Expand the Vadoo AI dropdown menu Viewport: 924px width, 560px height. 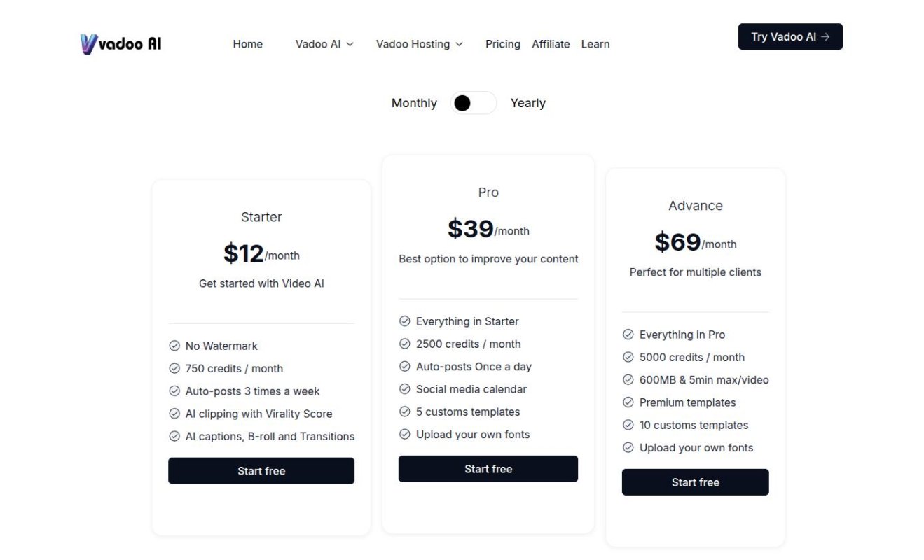point(324,44)
